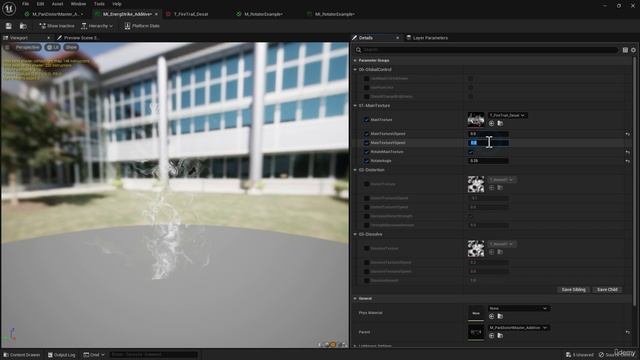Open the Hierarchy dropdown in toolbar
The image size is (640, 360).
[x=97, y=26]
